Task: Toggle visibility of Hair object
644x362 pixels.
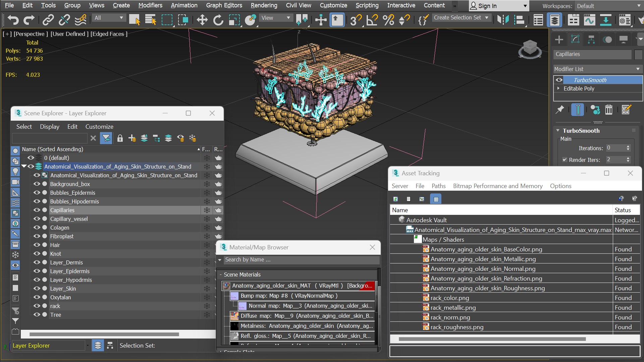Action: coord(37,245)
